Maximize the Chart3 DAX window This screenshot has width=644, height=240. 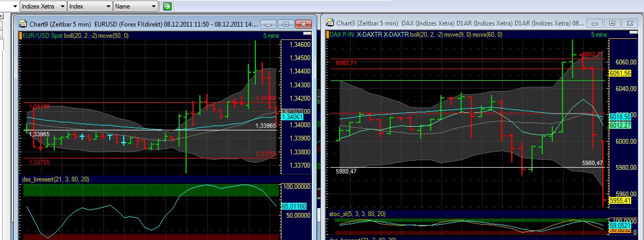click(612, 23)
